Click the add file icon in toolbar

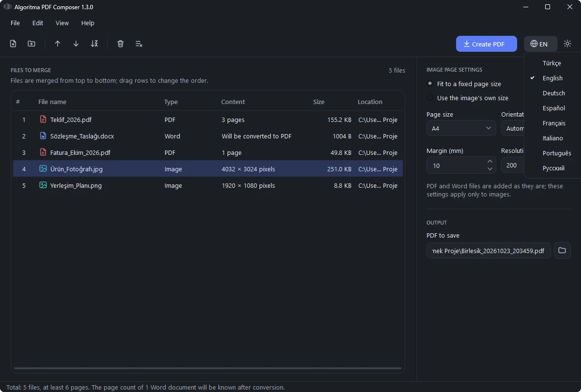tap(13, 44)
